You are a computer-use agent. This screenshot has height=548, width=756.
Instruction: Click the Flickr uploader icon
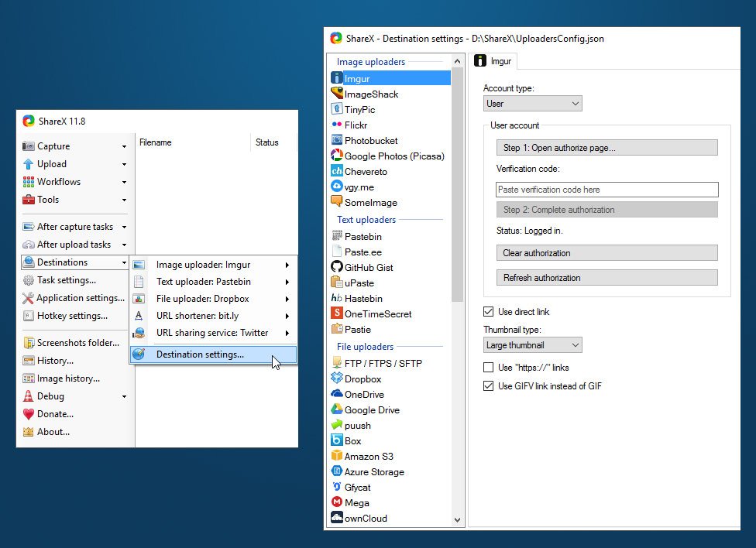coord(337,125)
